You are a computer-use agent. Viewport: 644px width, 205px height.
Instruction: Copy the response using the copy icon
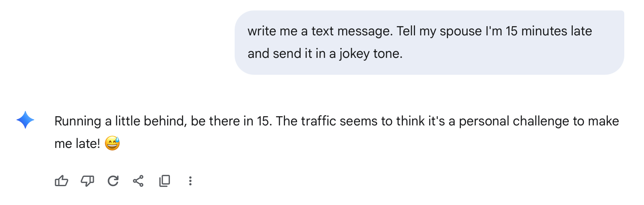point(164,181)
